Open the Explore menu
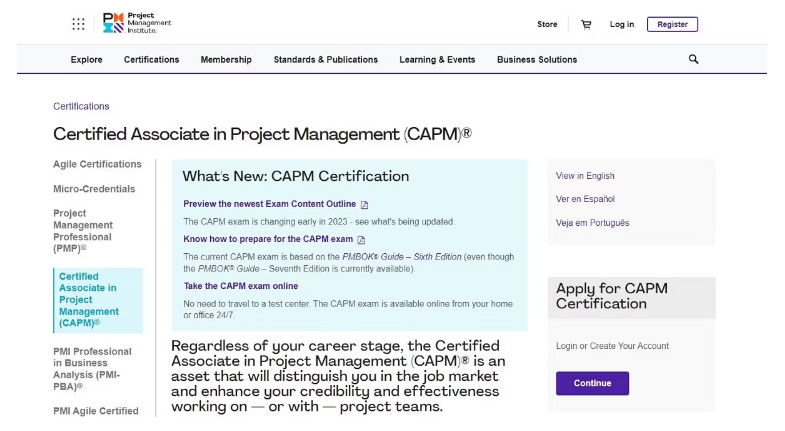This screenshot has height=431, width=785. (x=87, y=60)
